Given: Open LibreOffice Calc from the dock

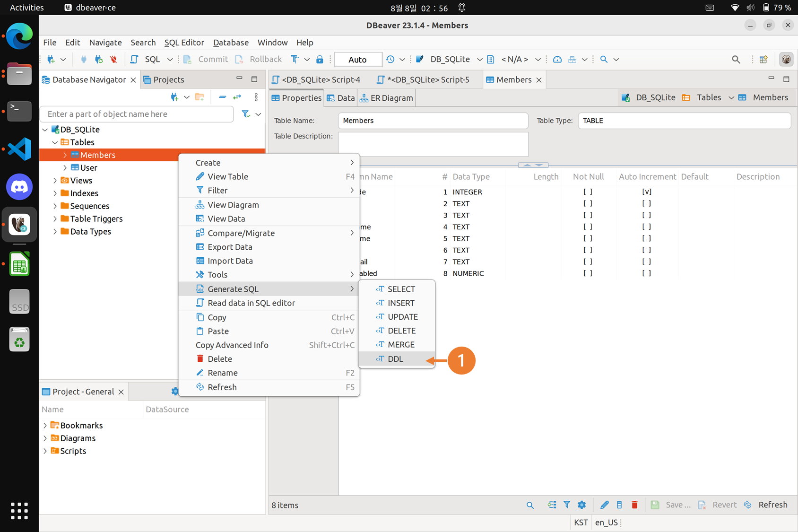Looking at the screenshot, I should 19,264.
